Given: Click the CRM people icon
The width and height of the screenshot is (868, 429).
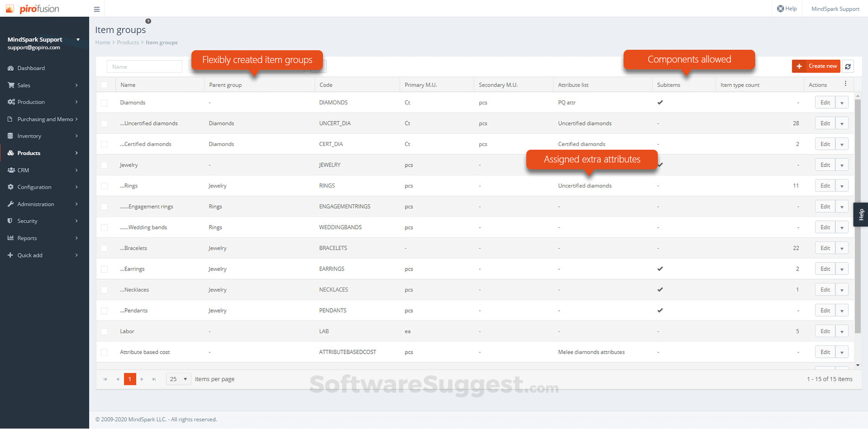Looking at the screenshot, I should (x=11, y=170).
